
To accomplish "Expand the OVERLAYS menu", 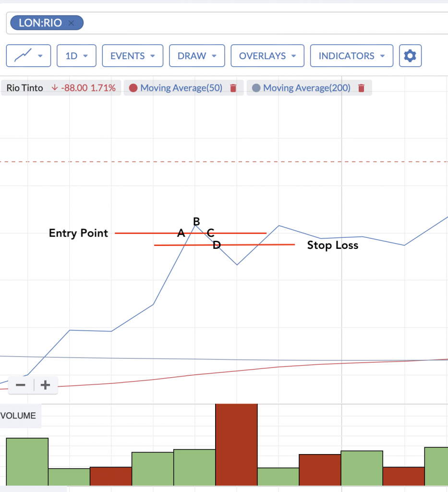I will (x=267, y=56).
